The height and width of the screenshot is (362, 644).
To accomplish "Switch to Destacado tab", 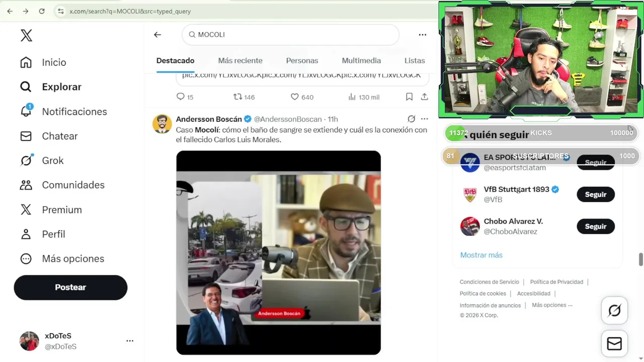I will 175,61.
